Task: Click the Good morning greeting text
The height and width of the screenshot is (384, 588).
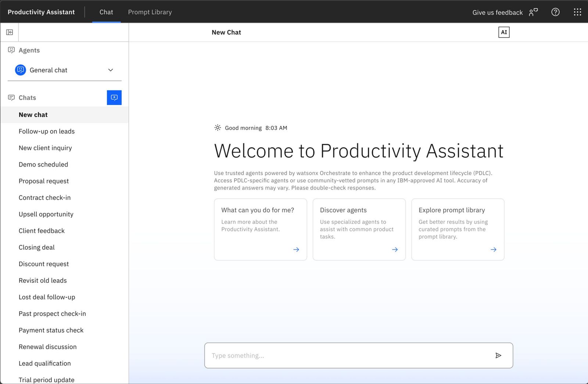Action: coord(243,128)
